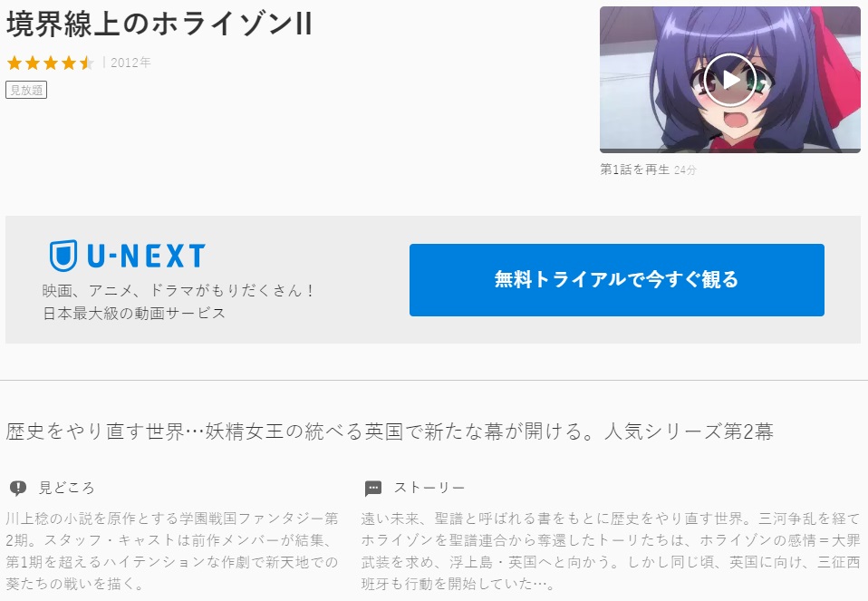Click the U-NEXT wordmark text
Image resolution: width=868 pixels, height=601 pixels.
point(146,256)
